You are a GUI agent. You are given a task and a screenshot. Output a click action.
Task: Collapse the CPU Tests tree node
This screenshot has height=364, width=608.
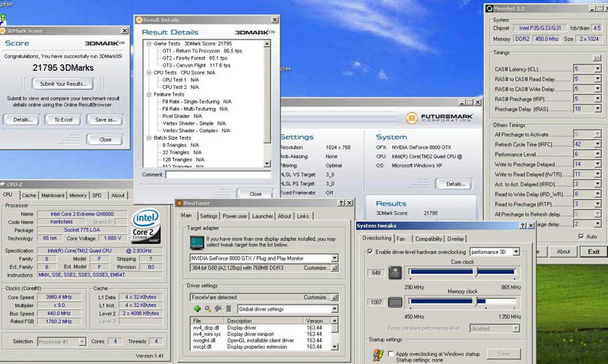click(x=149, y=72)
